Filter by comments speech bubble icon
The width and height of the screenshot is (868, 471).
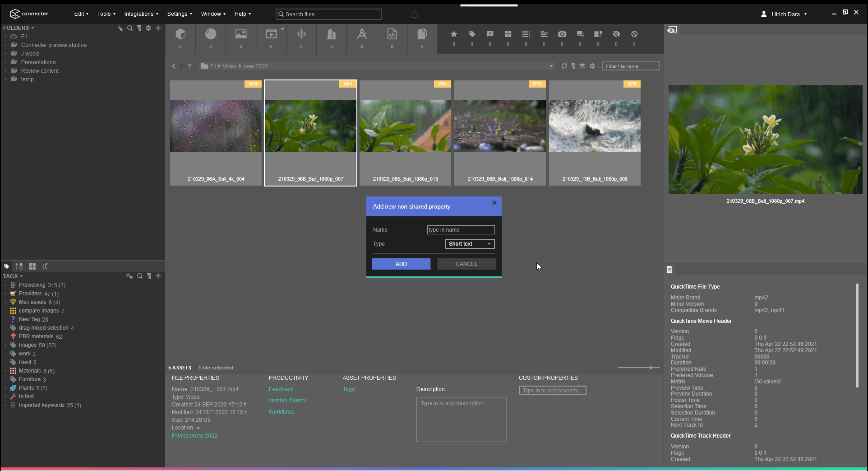[x=580, y=34]
